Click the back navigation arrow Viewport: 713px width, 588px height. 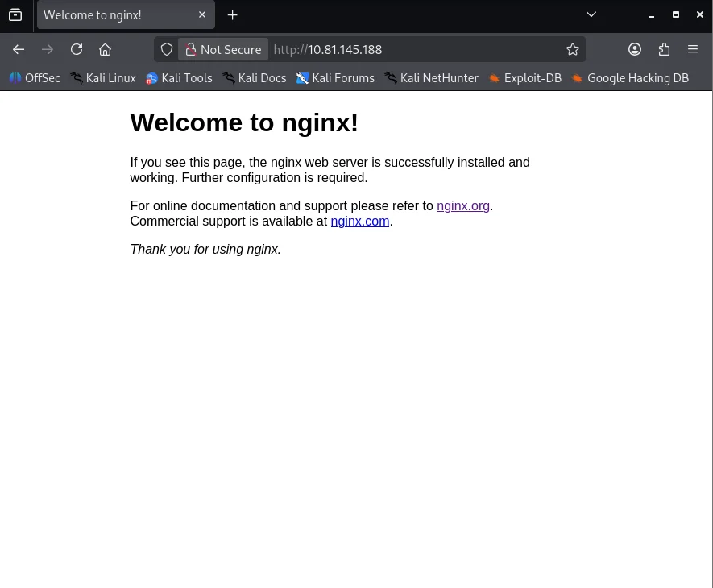point(19,49)
